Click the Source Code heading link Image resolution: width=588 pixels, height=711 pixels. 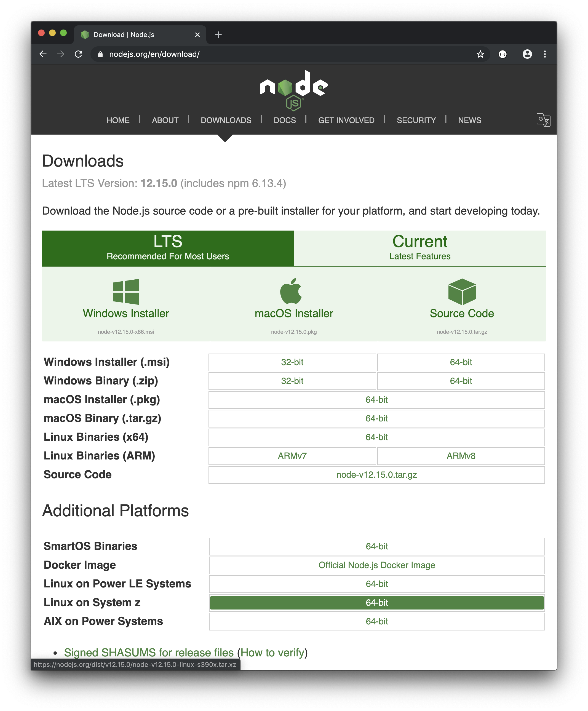(462, 313)
